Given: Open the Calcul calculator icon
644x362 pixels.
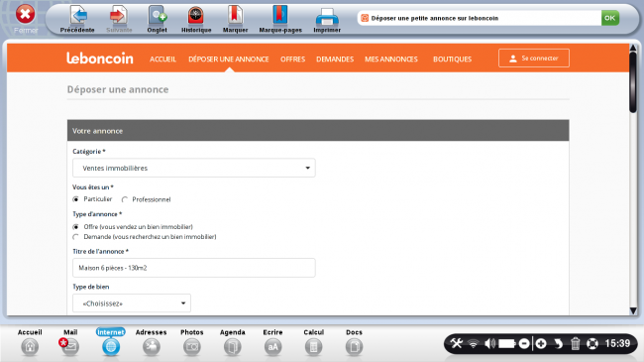Looking at the screenshot, I should click(x=313, y=347).
